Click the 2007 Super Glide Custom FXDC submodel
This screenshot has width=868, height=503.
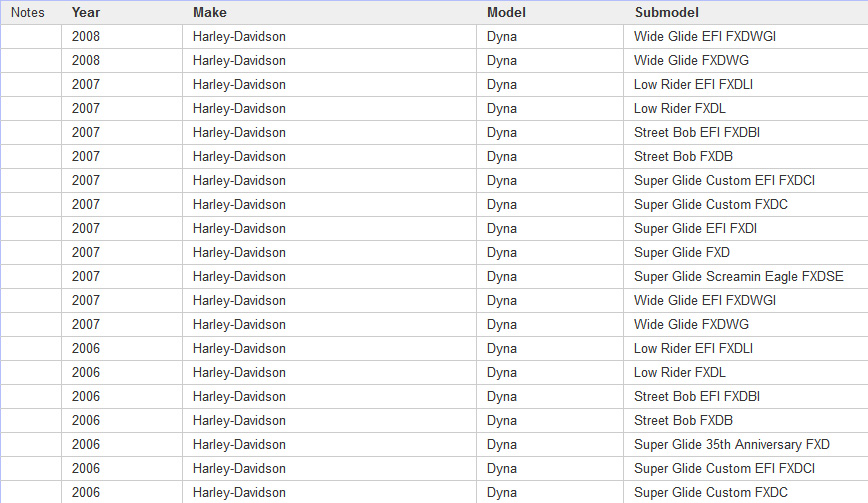tap(710, 204)
